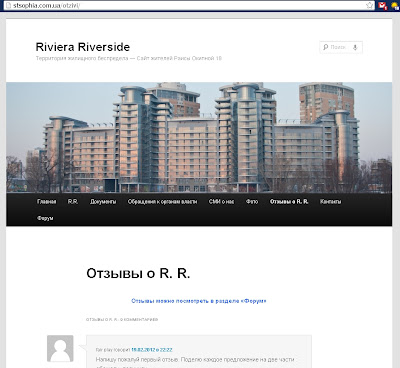Open the Главная menu item
Viewport: 400px width, 368px height.
(x=47, y=202)
